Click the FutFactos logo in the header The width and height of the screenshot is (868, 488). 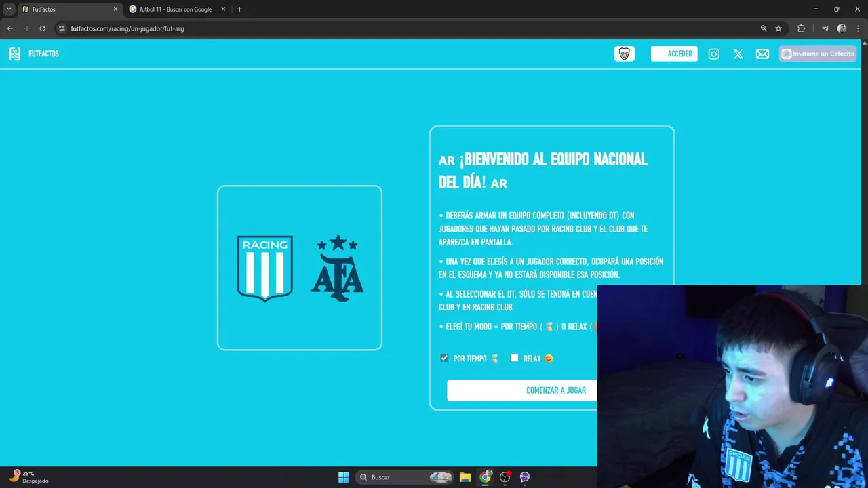click(14, 54)
